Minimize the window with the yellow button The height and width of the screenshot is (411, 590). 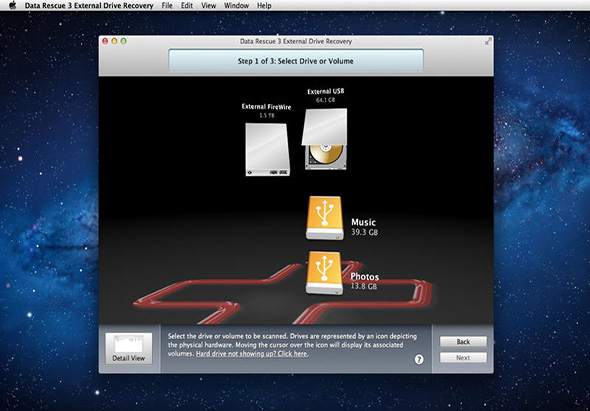click(114, 41)
